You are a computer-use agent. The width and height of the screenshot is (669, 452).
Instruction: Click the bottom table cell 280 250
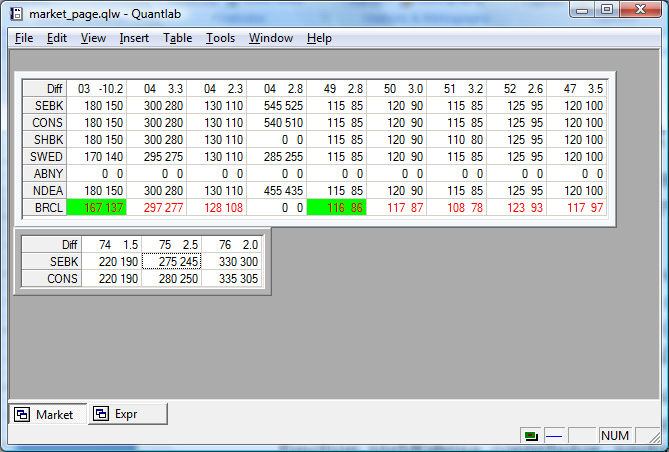coord(172,278)
